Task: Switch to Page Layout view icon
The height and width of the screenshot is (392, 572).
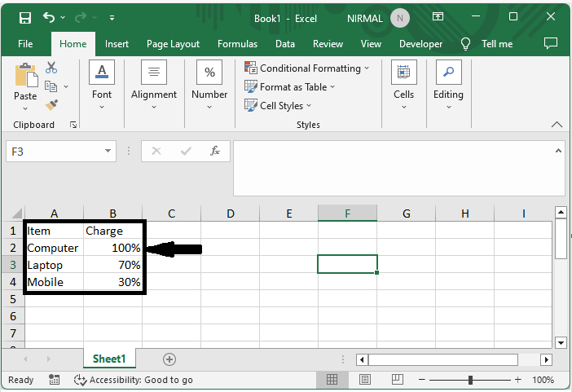Action: coord(365,380)
